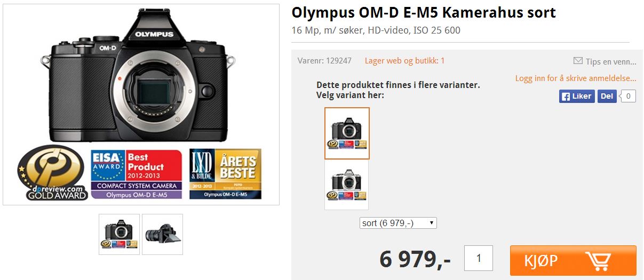Click the Lager web og butikk stock link
The image size is (644, 280).
404,61
